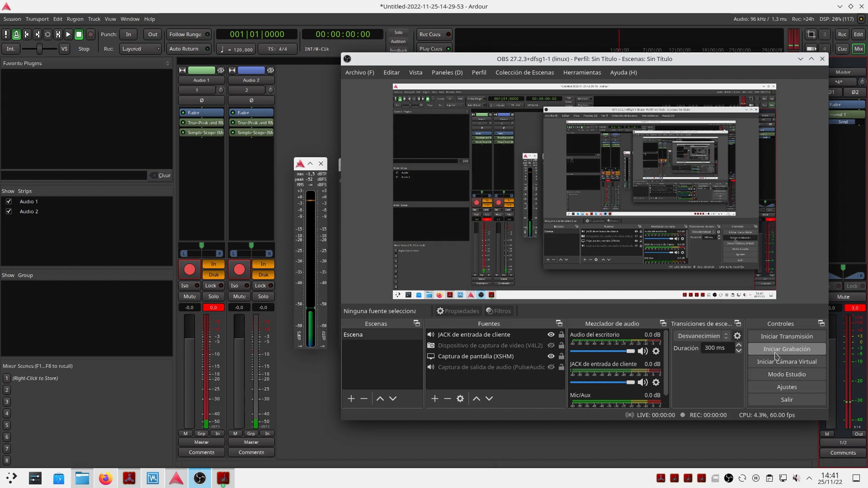Toggle Auto Return in Ardour
Image resolution: width=868 pixels, height=488 pixels.
click(x=189, y=49)
